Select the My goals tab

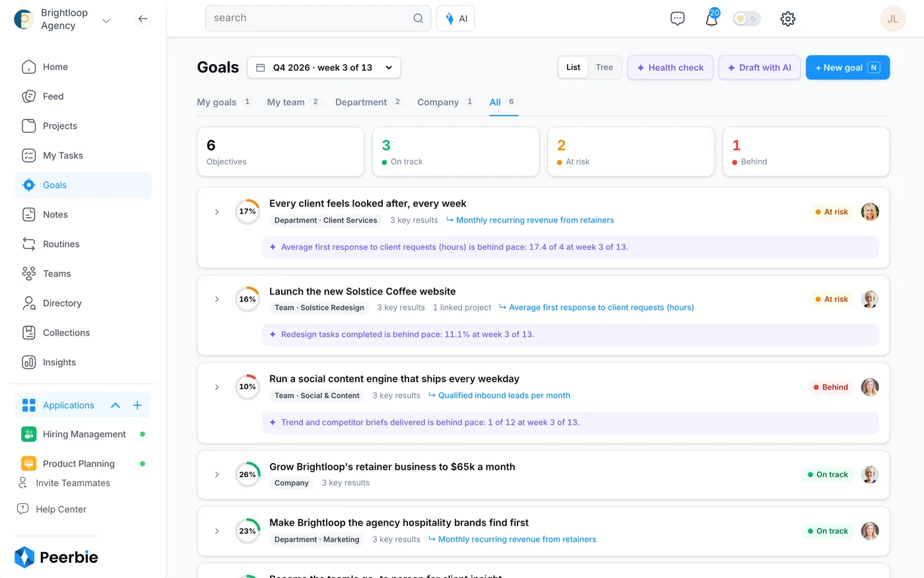pos(224,102)
